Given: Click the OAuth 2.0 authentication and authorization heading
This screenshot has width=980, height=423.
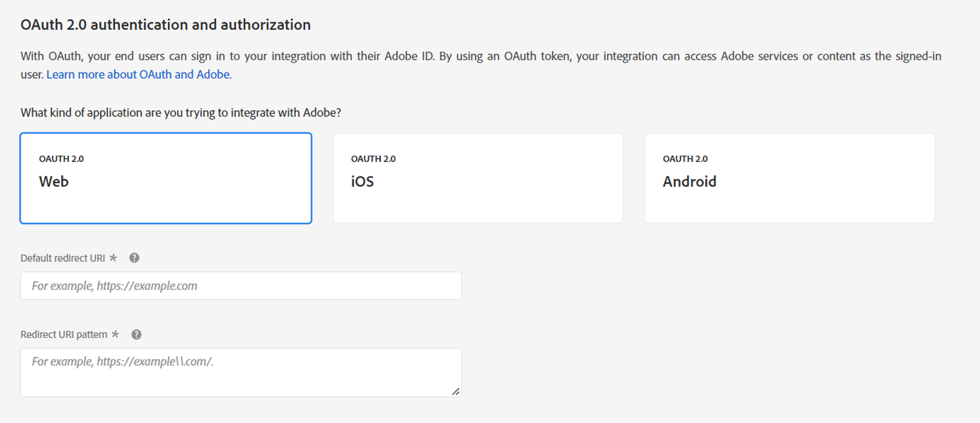Looking at the screenshot, I should (166, 25).
